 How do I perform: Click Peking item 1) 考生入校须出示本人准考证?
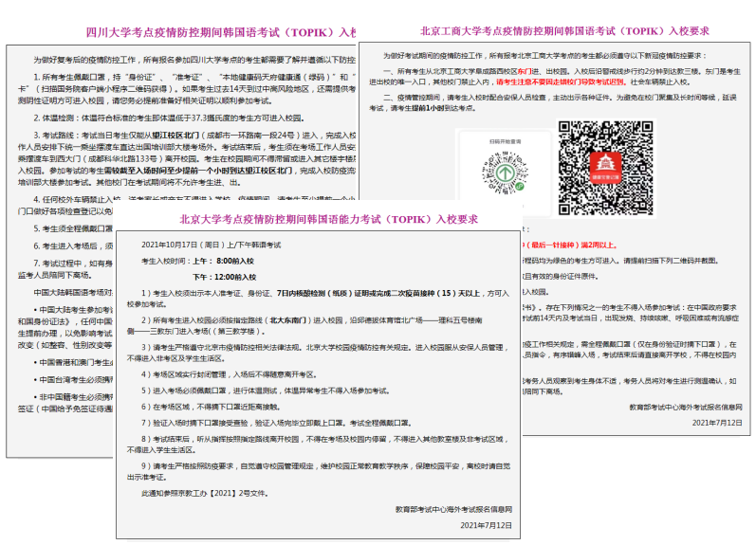pos(318,299)
